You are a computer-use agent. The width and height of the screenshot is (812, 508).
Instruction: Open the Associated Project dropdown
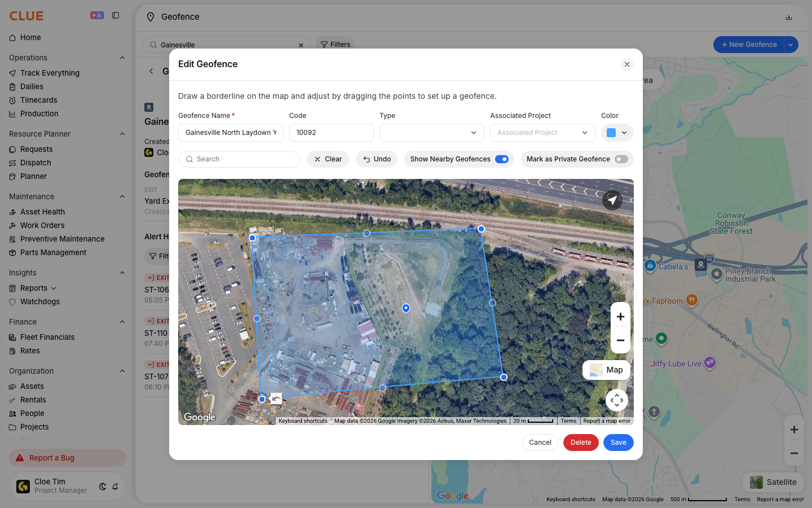pos(542,133)
